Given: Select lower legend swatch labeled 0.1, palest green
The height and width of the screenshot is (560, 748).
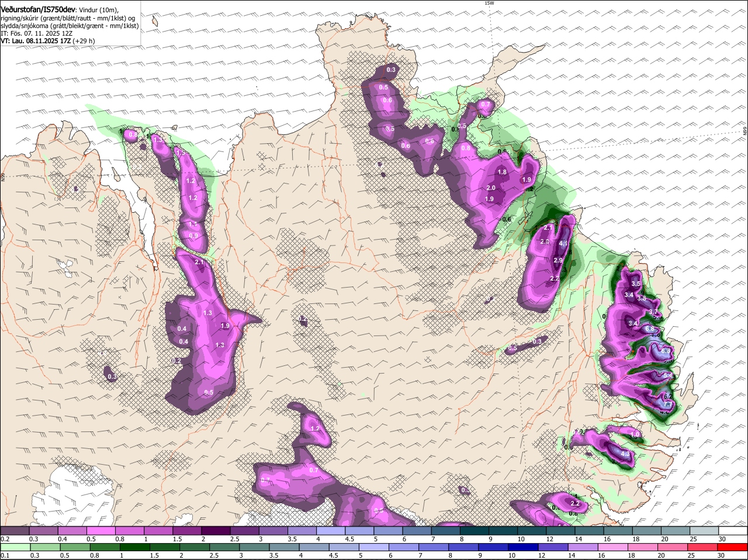Looking at the screenshot, I should 15,547.
